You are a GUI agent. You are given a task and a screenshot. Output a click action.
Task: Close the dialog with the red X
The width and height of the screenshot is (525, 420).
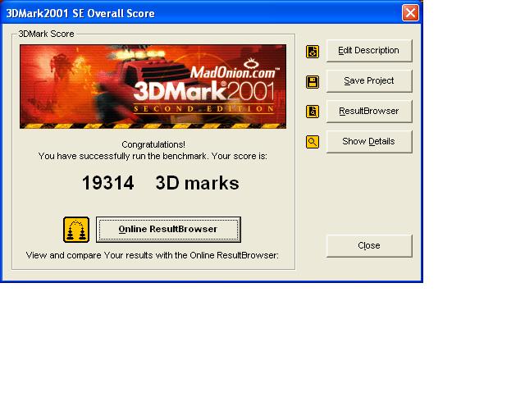[x=410, y=13]
